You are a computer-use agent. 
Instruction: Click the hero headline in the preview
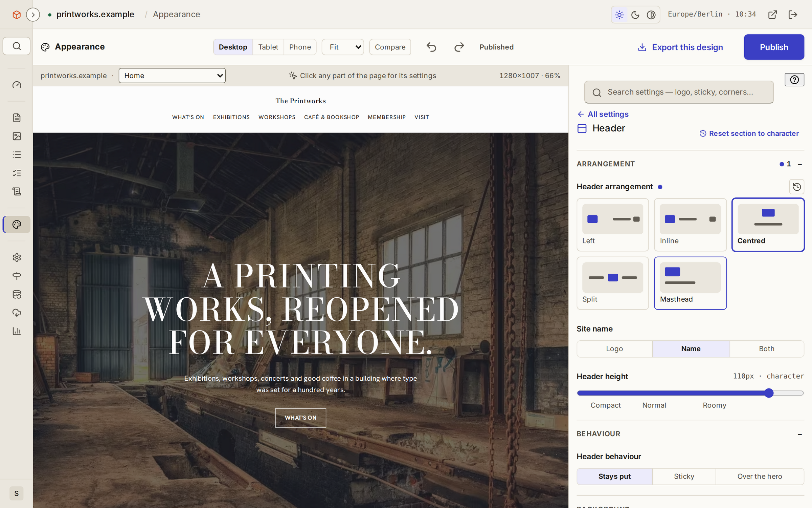click(300, 309)
